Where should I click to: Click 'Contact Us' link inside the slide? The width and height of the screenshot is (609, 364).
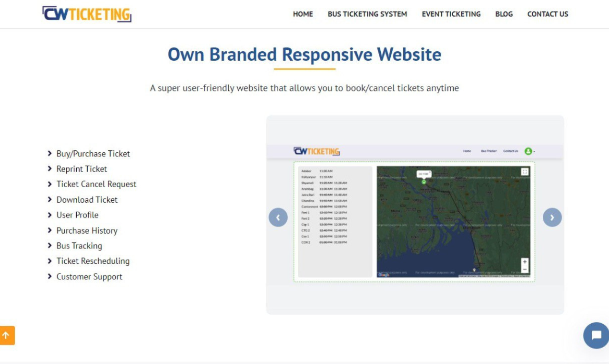pos(510,151)
